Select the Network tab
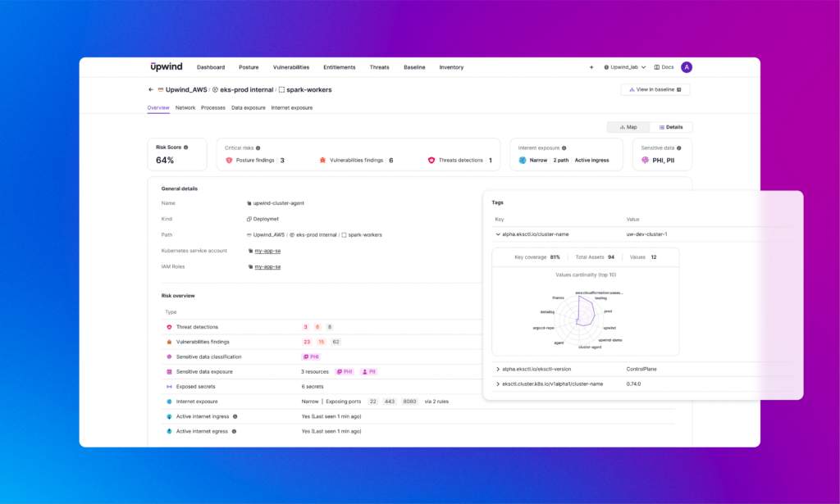Image resolution: width=840 pixels, height=504 pixels. click(185, 108)
